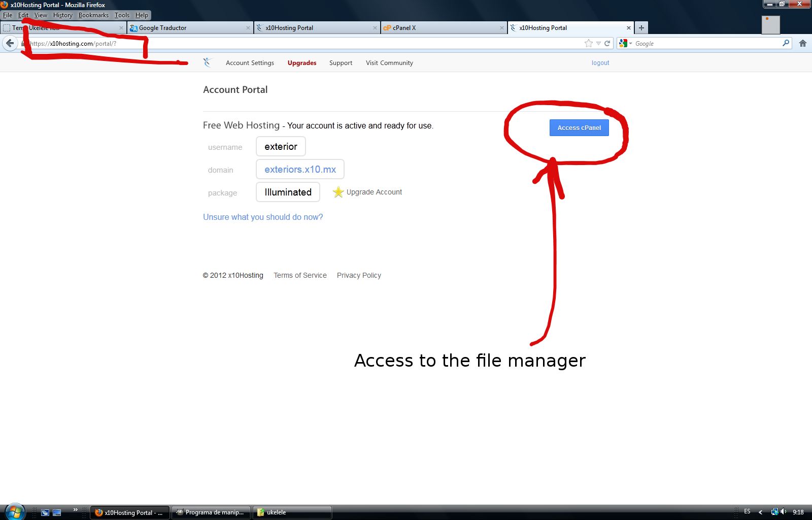Click the magnifying glass search icon
This screenshot has height=520, width=812.
(x=786, y=43)
